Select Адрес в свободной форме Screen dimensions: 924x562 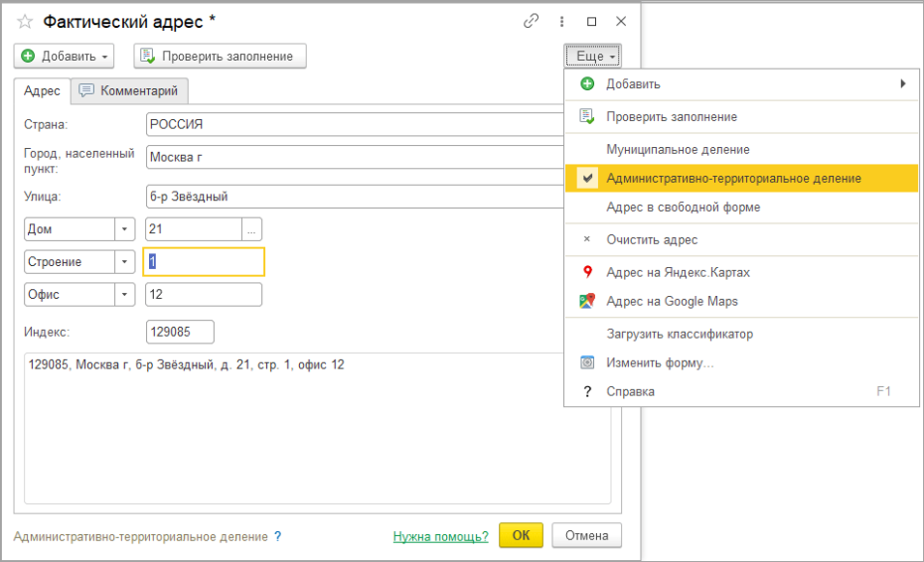[x=741, y=208]
